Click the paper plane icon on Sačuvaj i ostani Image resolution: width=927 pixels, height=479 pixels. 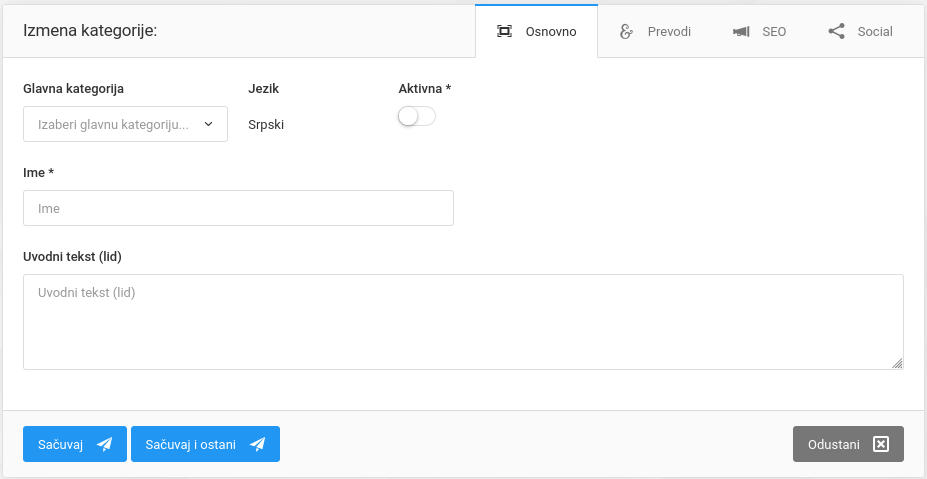click(x=258, y=445)
